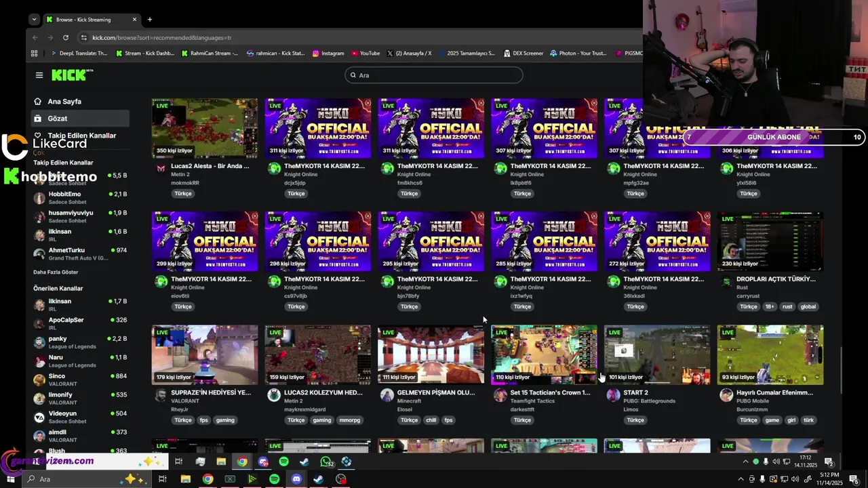Click Limos's avatar under START 2 stream
Viewport: 868px width, 488px height.
pyautogui.click(x=613, y=395)
